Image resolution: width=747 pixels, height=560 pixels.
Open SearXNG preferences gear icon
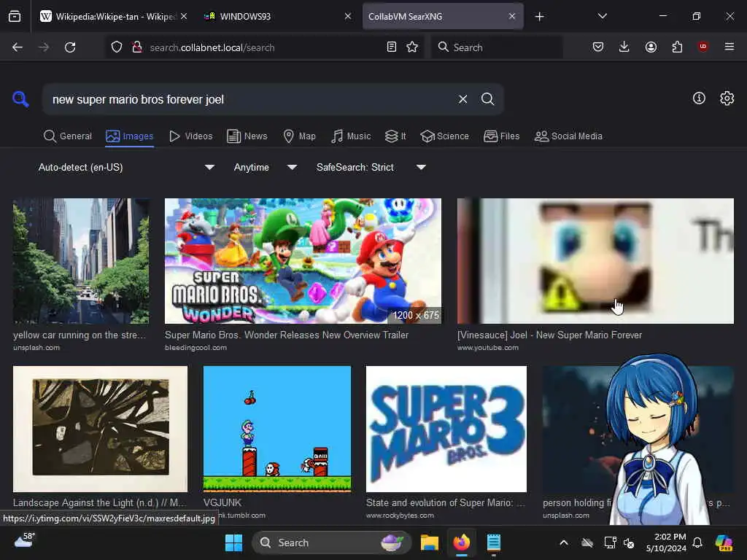tap(727, 98)
